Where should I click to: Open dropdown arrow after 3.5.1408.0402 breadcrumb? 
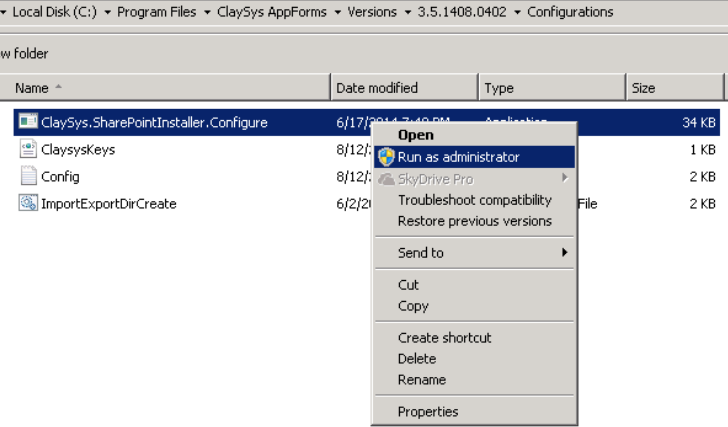[517, 13]
